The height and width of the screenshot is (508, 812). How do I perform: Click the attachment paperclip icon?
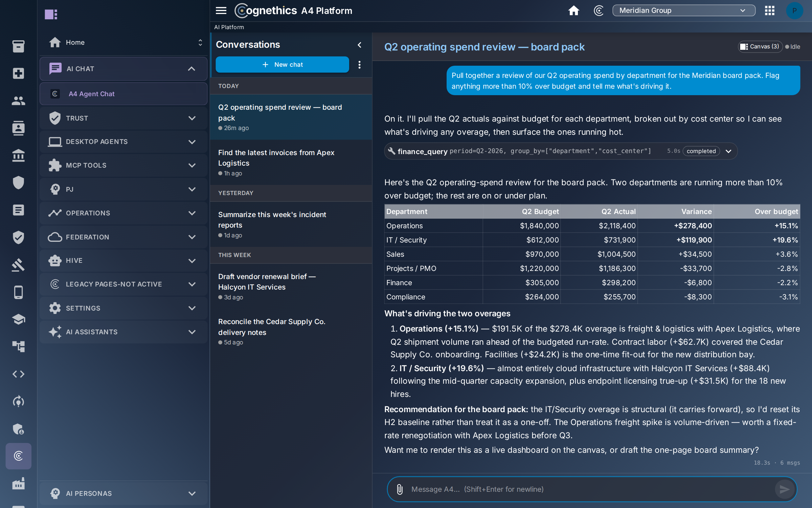400,489
